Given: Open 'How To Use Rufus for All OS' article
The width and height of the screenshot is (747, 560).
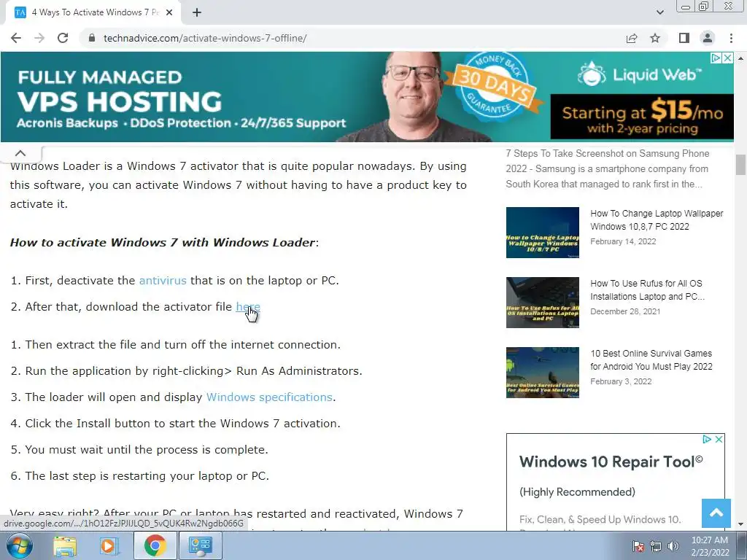Looking at the screenshot, I should click(x=648, y=290).
